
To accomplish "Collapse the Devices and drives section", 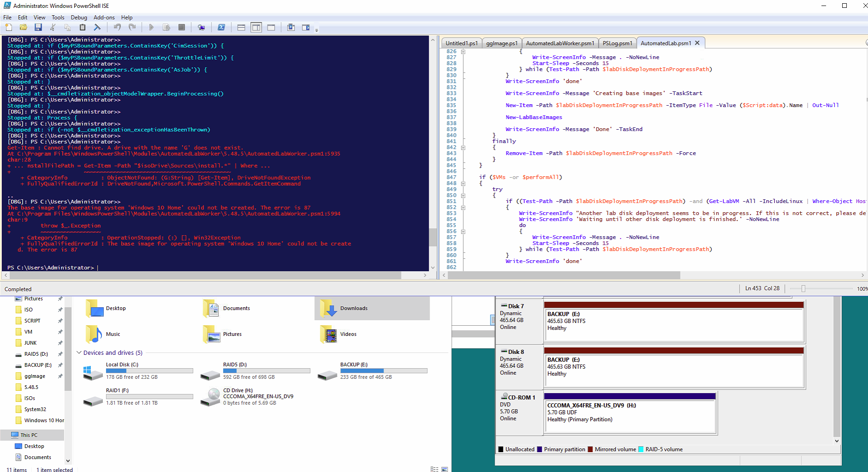I will pos(79,353).
